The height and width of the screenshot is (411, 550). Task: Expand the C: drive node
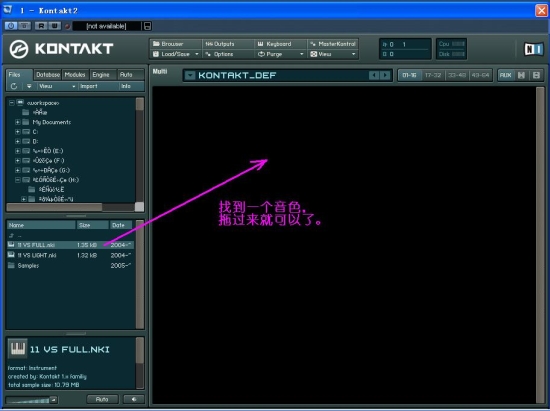click(18, 132)
